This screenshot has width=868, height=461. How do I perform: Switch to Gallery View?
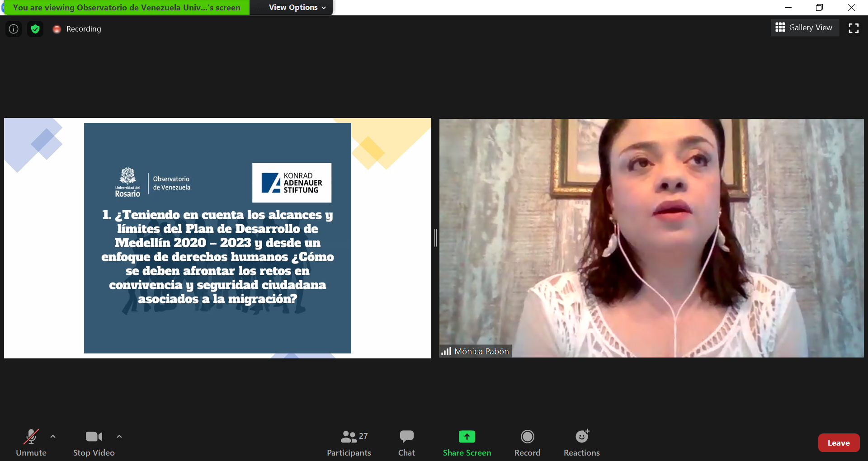(804, 28)
